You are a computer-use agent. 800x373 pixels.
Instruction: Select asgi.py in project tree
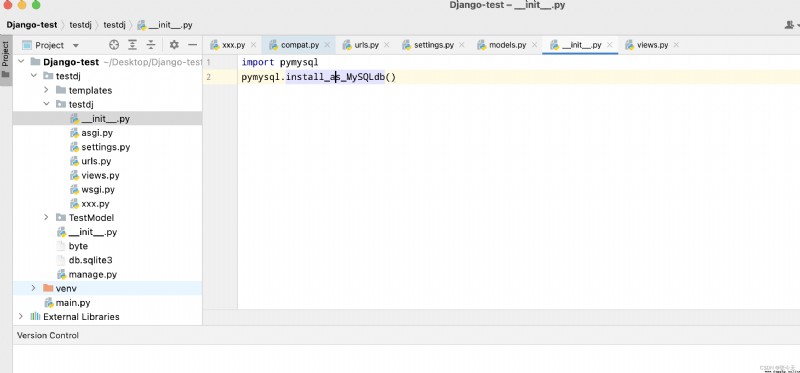[x=97, y=133]
